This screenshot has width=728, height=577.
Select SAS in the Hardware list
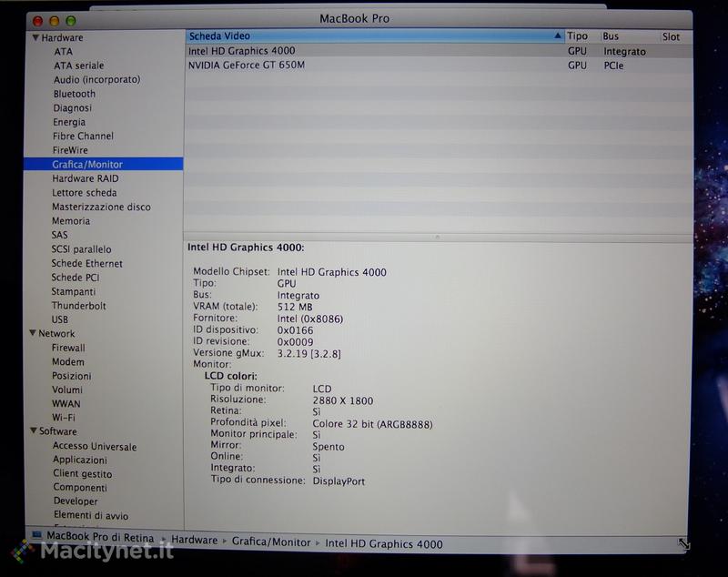[59, 235]
